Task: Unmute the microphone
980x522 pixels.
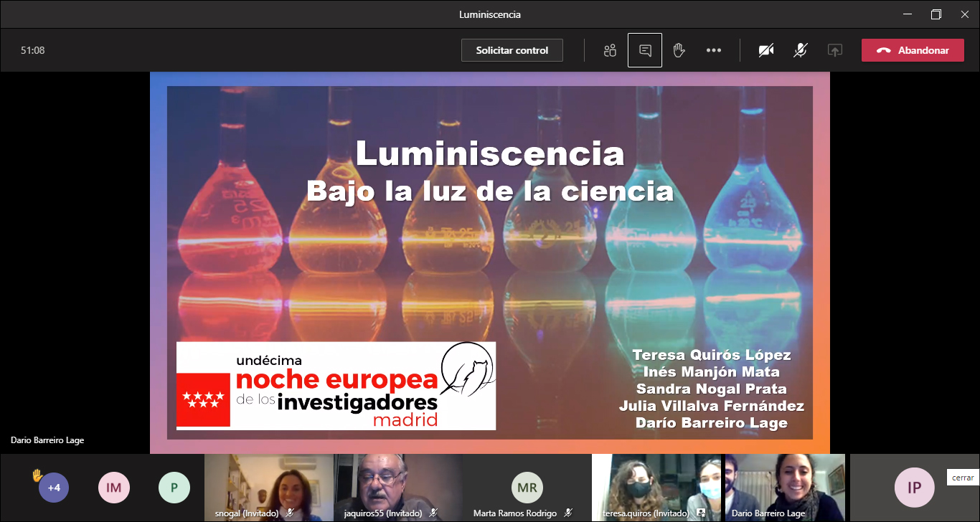Action: click(x=801, y=50)
